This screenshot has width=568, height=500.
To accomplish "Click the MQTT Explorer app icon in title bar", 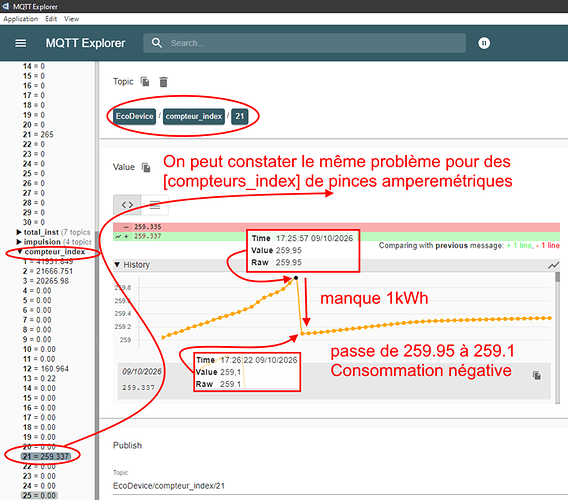I will tap(5, 6).
